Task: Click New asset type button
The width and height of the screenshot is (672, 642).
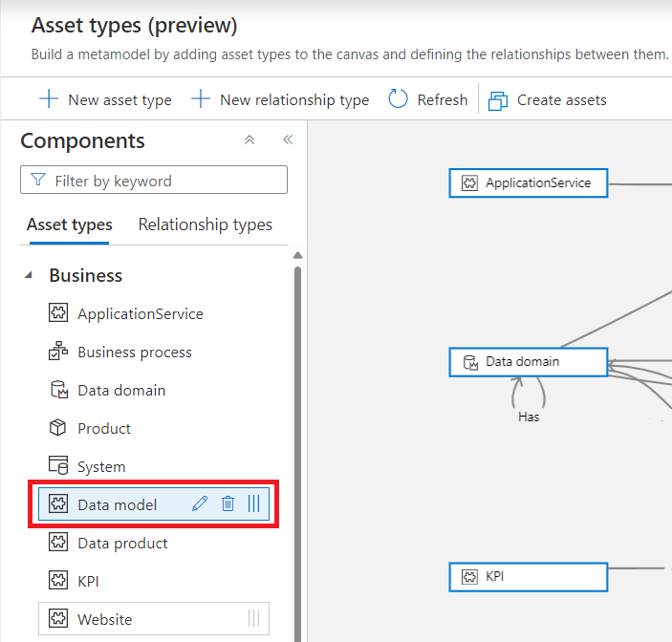Action: 105,99
